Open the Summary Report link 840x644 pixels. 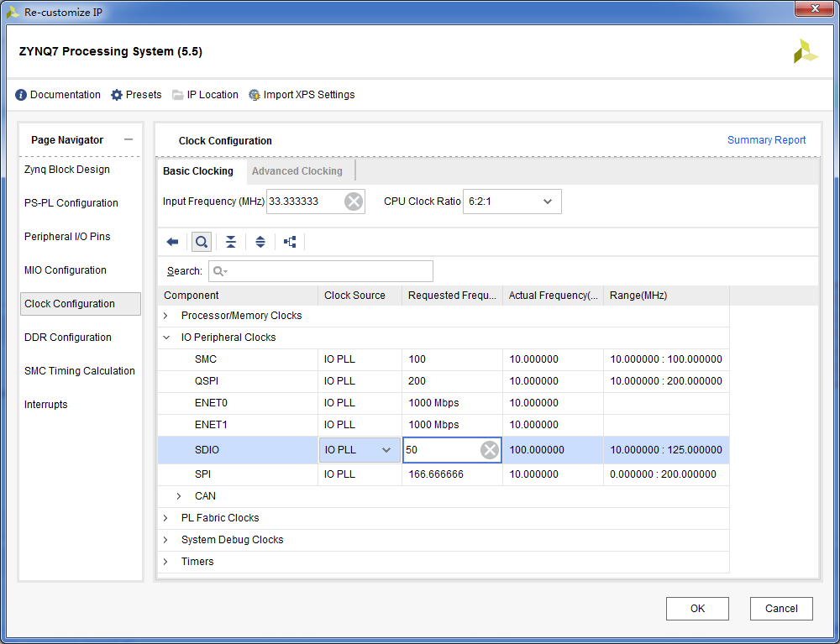coord(767,140)
